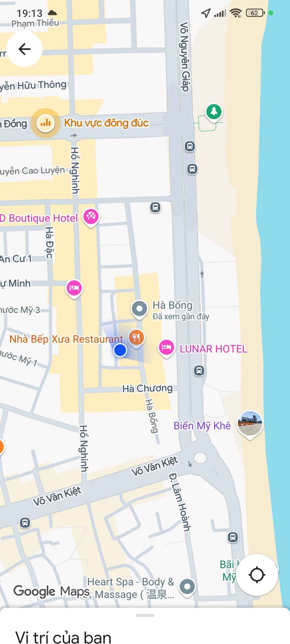The image size is (290, 644).
Task: Select the green park tree marker
Action: click(x=214, y=111)
